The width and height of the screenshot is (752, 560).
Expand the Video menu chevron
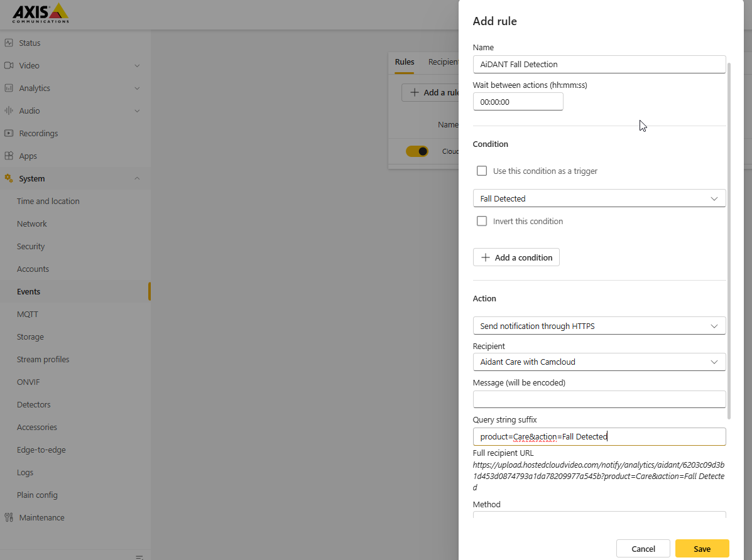point(137,66)
